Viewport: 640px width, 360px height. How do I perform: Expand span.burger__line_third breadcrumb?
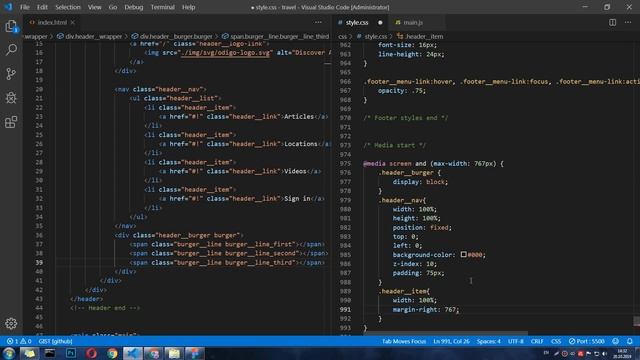pyautogui.click(x=276, y=36)
